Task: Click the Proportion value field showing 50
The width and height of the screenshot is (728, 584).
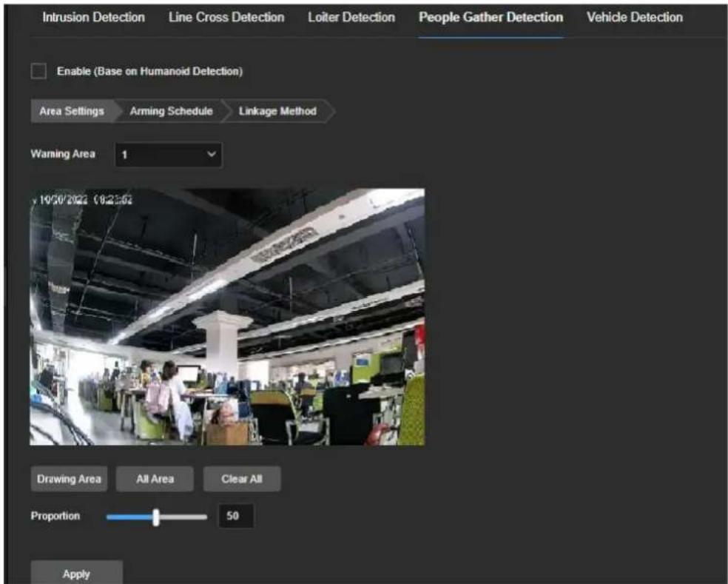Action: (236, 516)
